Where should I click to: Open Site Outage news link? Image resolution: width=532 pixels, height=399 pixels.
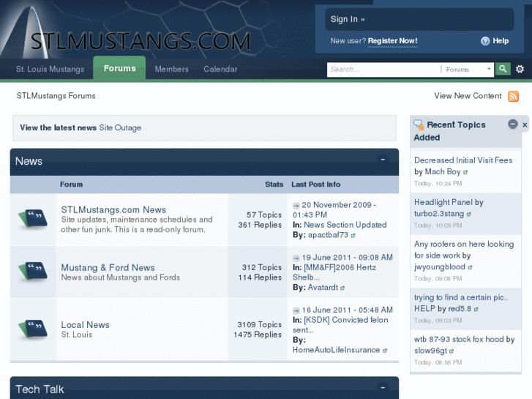[x=120, y=128]
